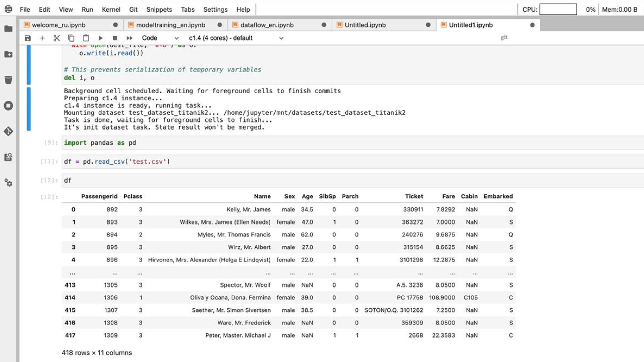Focus the 'import pandas as pd' cell

352,143
